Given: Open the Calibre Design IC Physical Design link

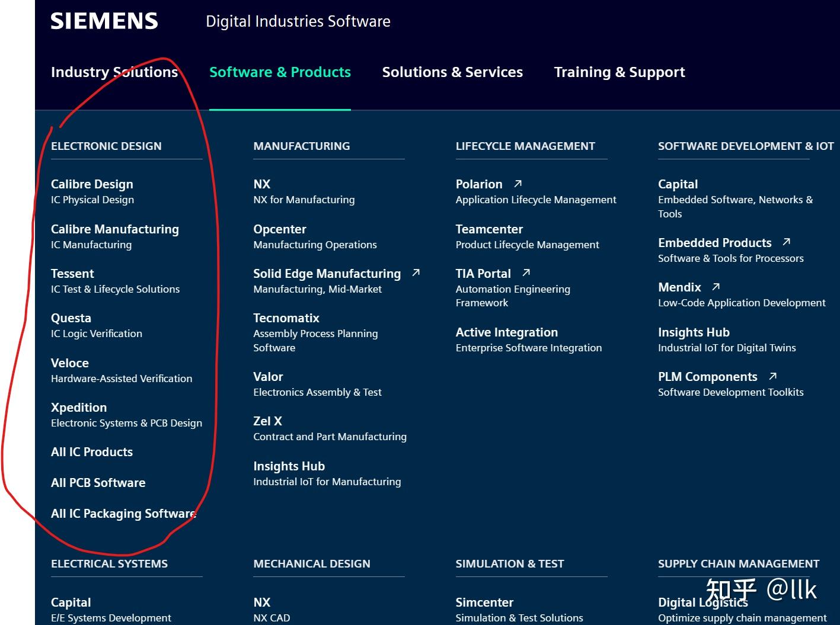Looking at the screenshot, I should coord(92,184).
